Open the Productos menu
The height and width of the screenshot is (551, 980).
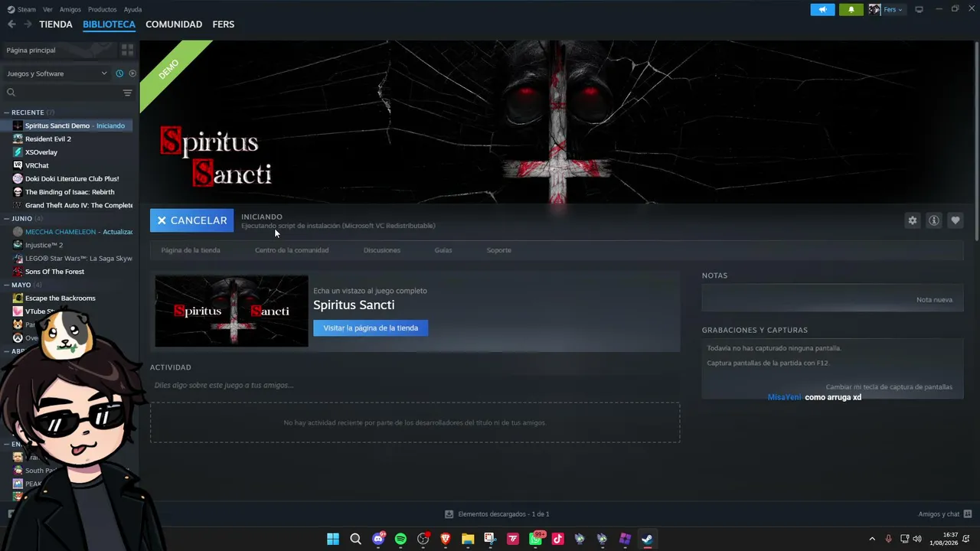point(102,9)
